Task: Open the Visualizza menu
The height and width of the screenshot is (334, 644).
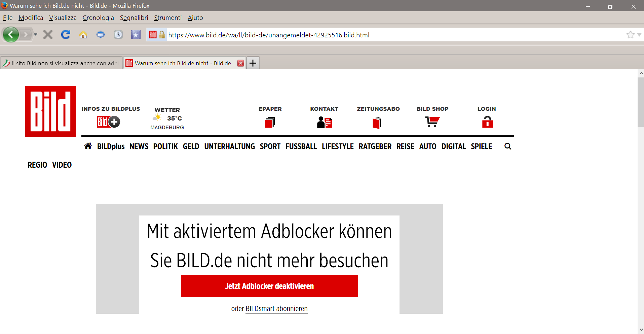Action: [x=63, y=18]
